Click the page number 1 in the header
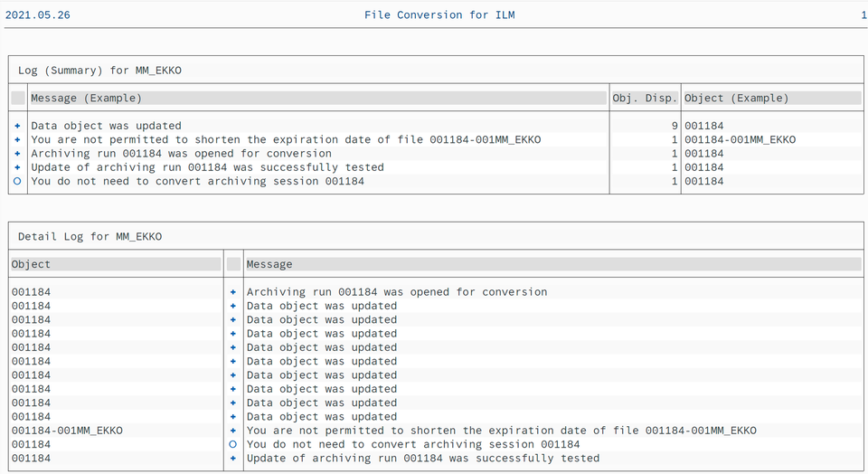This screenshot has width=868, height=474. [x=863, y=15]
